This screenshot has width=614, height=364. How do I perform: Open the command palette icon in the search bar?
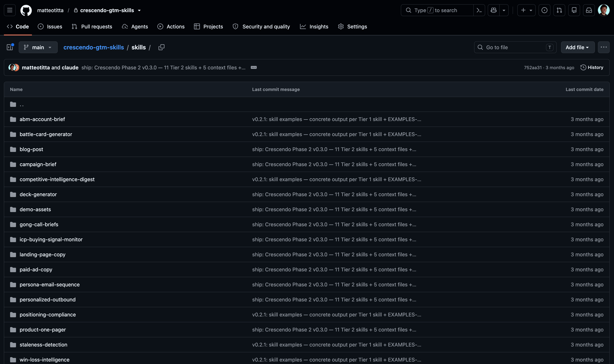[x=479, y=10]
